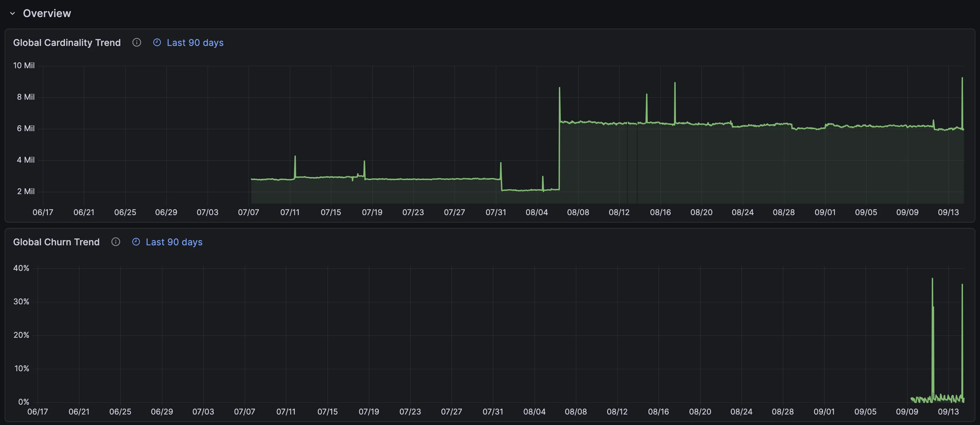Click the 40% label on Churn chart

(x=21, y=268)
